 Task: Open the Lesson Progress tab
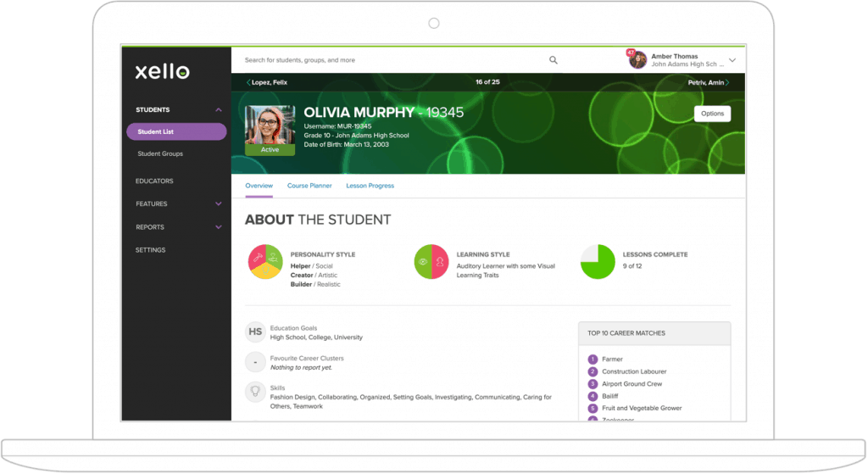click(370, 186)
